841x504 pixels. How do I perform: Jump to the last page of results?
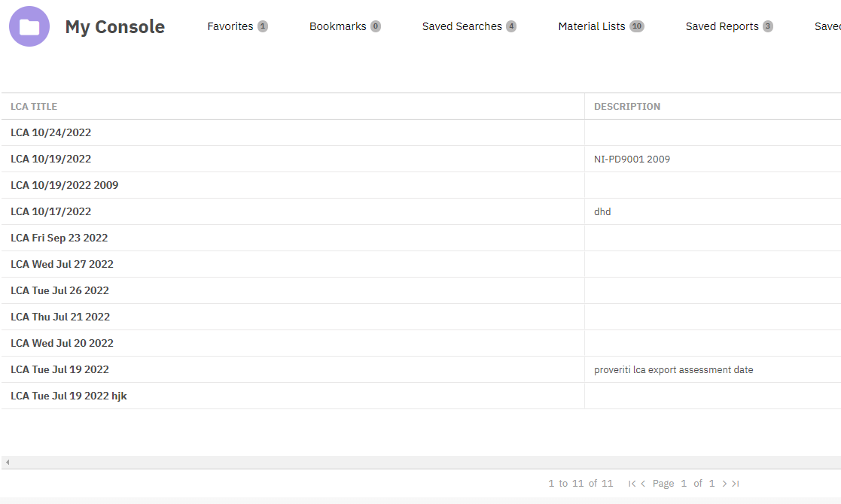pos(736,484)
